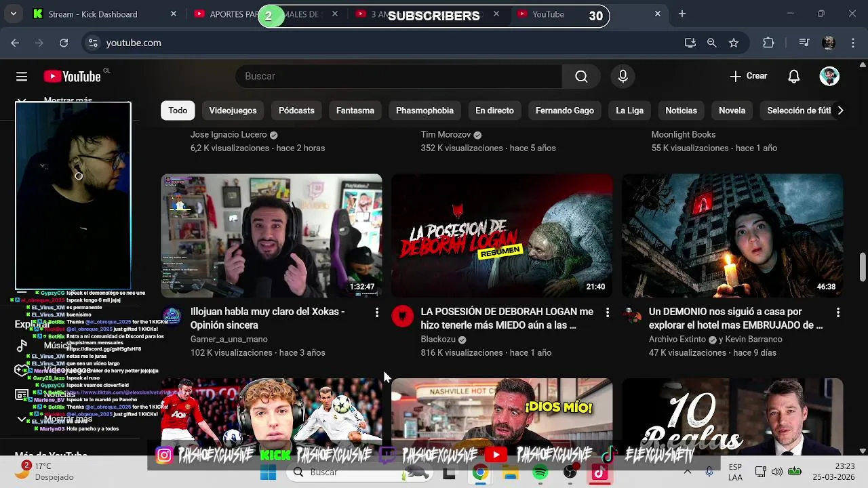Open Spotify from the taskbar

(x=540, y=472)
